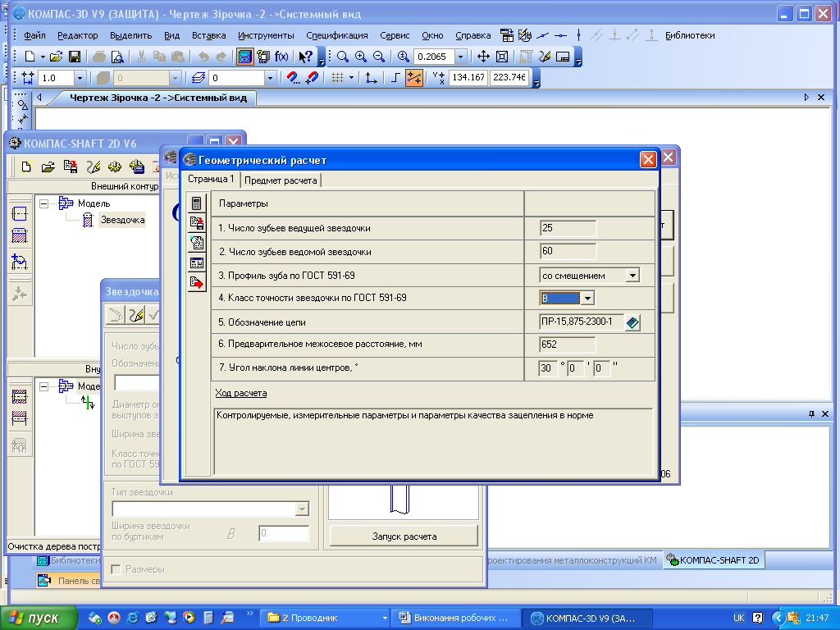Screen dimensions: 840x630
Task: Open the Спецификация menu
Action: point(337,35)
